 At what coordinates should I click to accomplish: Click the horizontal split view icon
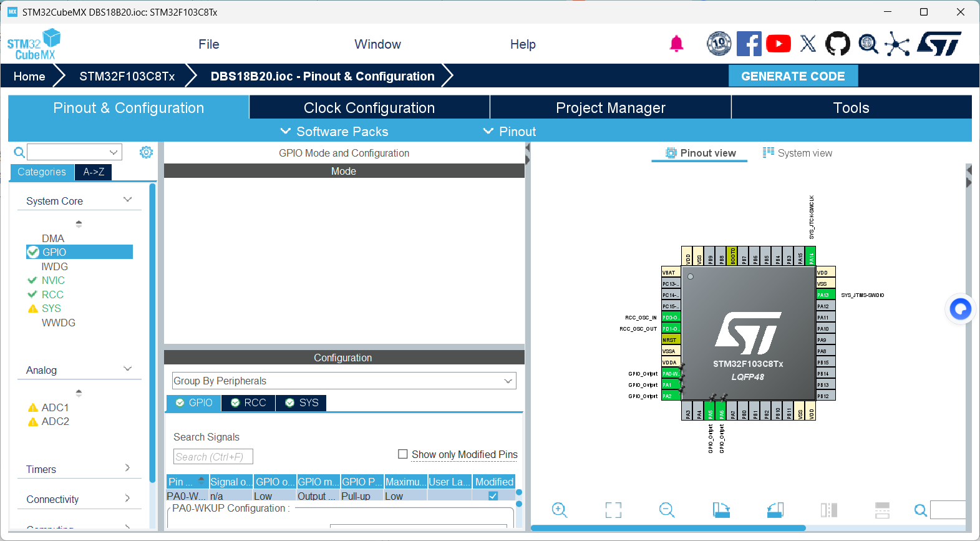point(882,510)
